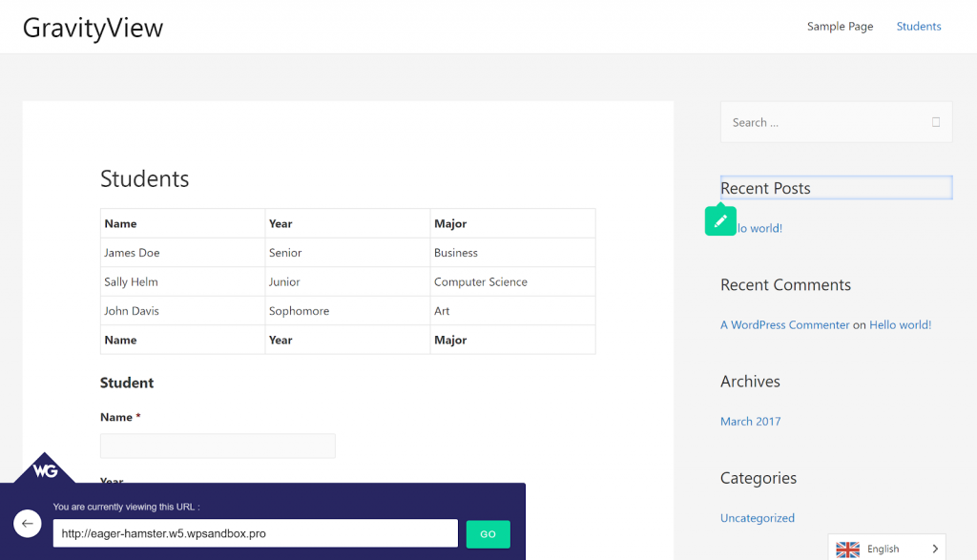Open the Sample Page menu item

tap(840, 26)
